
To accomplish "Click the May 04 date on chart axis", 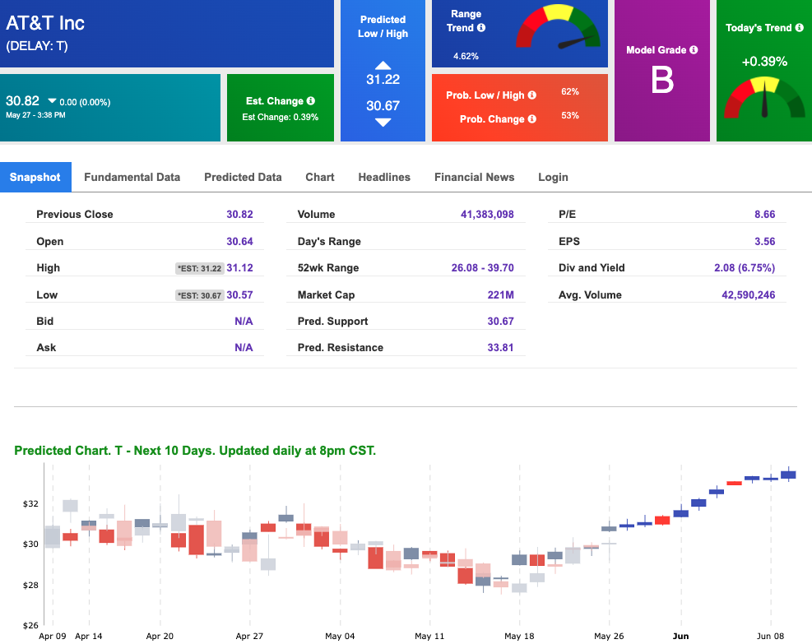I will click(340, 636).
